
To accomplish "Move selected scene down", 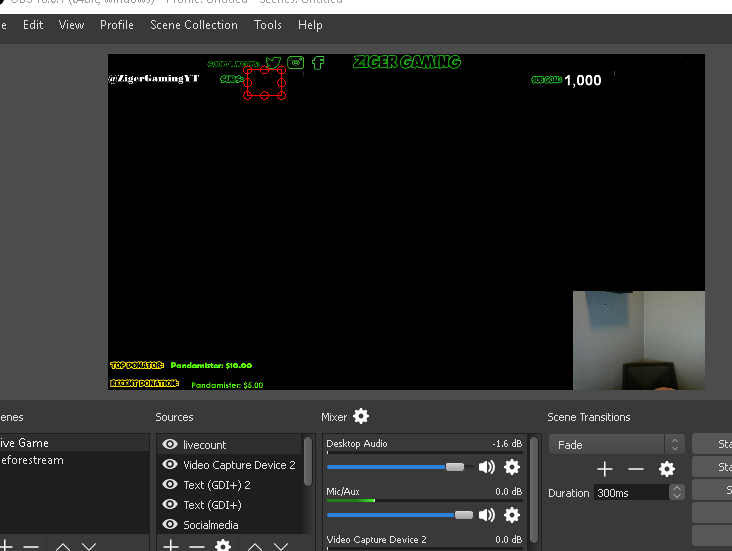I will pos(89,546).
